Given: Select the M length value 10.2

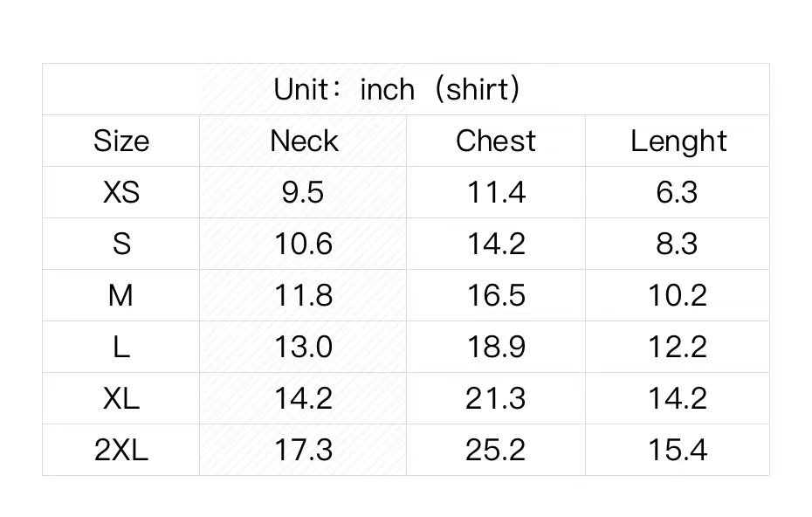Looking at the screenshot, I should 678,295.
